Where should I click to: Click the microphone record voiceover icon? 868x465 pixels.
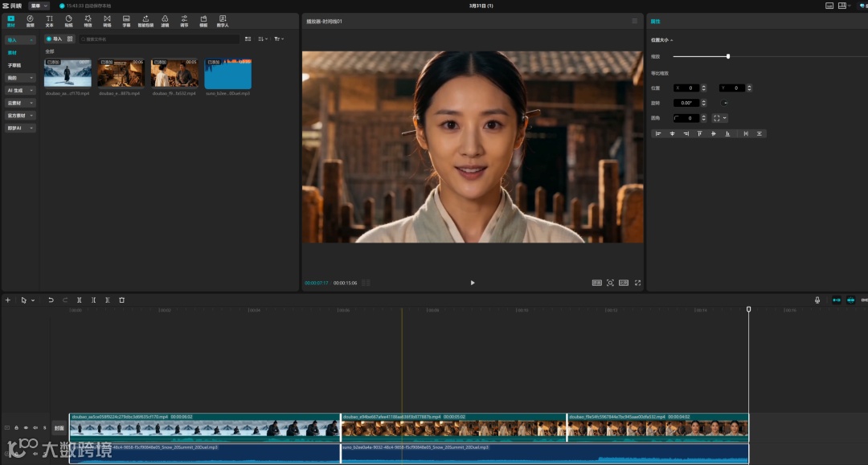click(817, 300)
